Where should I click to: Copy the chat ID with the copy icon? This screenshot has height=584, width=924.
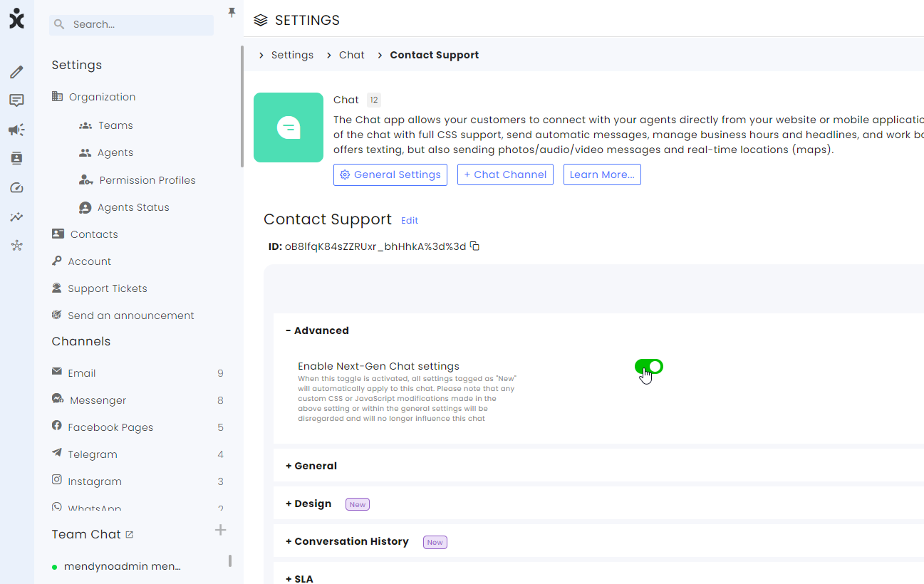(474, 246)
